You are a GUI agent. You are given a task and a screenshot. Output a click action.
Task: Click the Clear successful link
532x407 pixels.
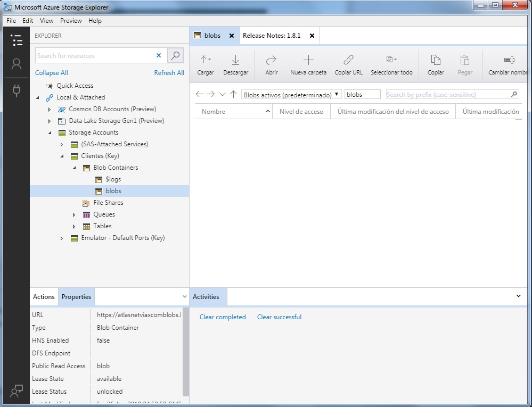point(279,317)
